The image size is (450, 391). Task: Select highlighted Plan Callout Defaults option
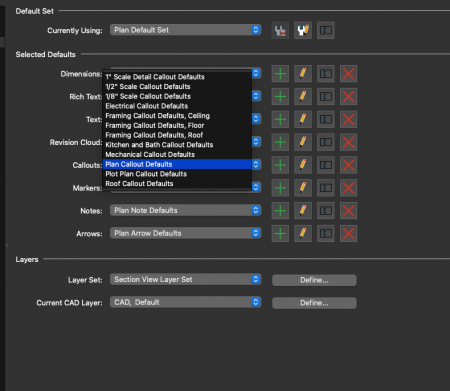pos(177,164)
